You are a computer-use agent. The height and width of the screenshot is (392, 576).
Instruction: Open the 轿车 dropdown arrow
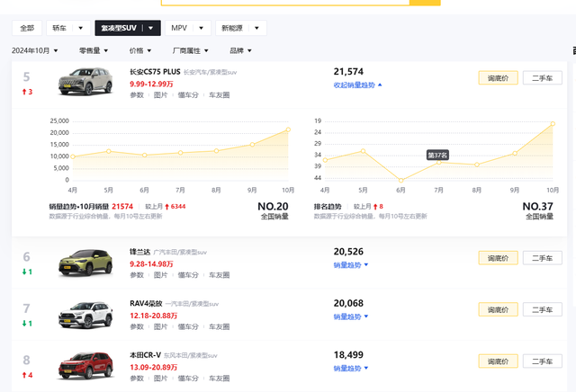(x=81, y=28)
